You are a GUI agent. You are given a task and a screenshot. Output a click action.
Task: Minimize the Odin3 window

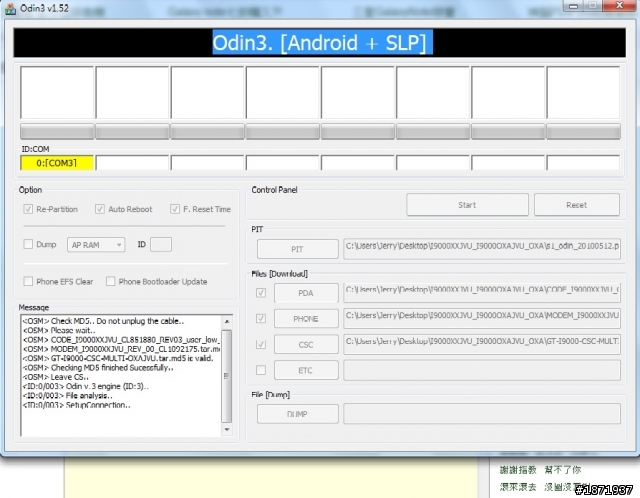tap(573, 6)
